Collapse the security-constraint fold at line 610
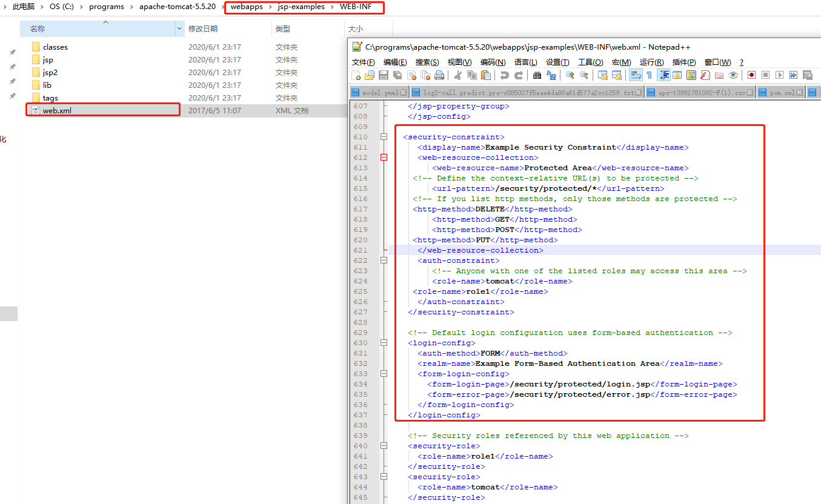Image resolution: width=821 pixels, height=504 pixels. (384, 137)
